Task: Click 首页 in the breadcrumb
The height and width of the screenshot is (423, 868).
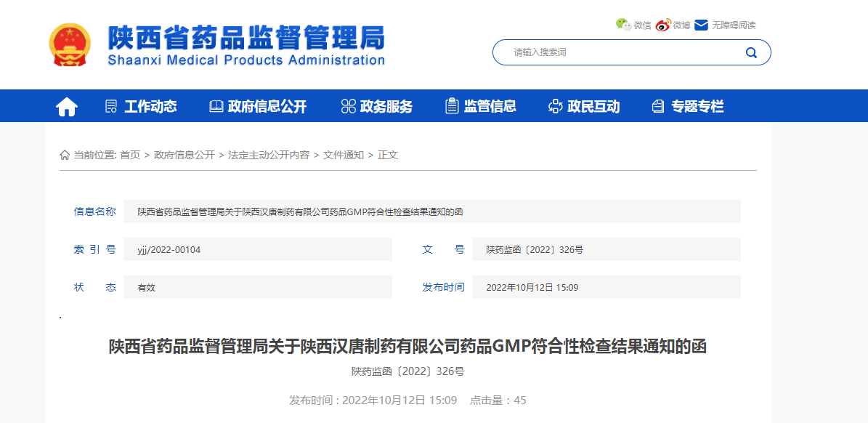Action: 130,155
